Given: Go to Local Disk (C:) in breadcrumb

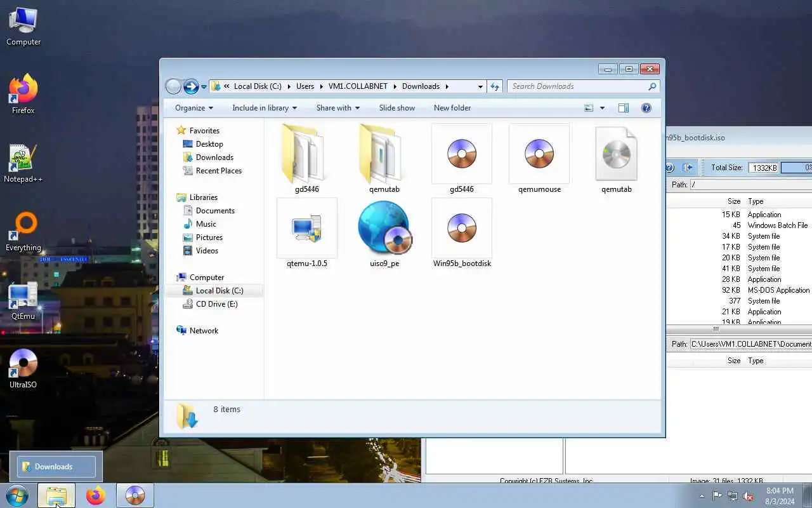Looking at the screenshot, I should click(258, 86).
